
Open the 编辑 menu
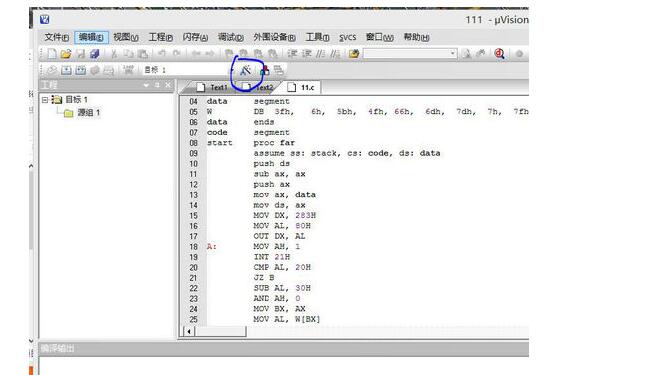(91, 37)
